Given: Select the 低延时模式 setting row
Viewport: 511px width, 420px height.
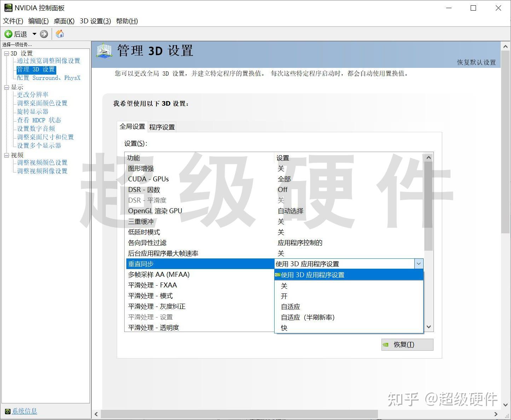Looking at the screenshot, I should point(275,232).
